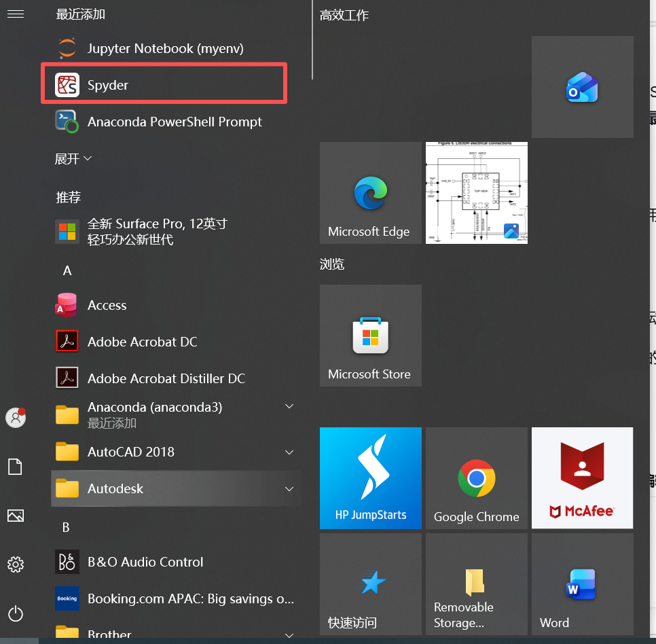
Task: Click the letter A section header
Action: pos(67,271)
